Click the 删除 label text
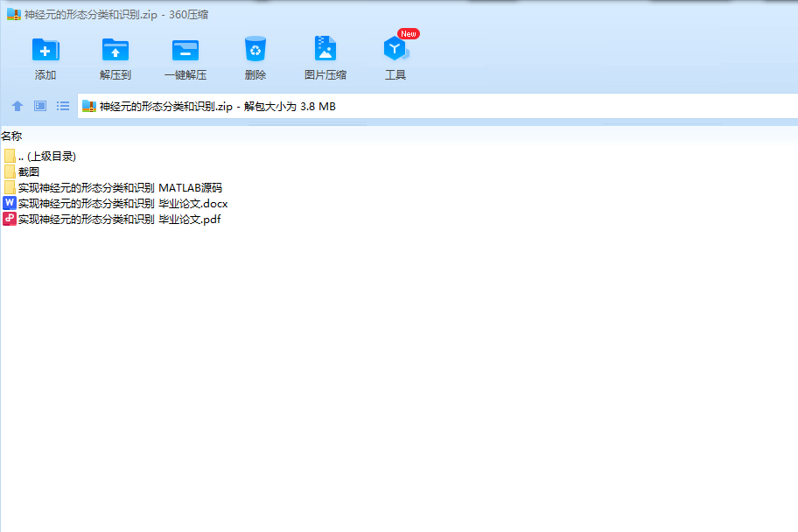This screenshot has width=798, height=532. [255, 75]
